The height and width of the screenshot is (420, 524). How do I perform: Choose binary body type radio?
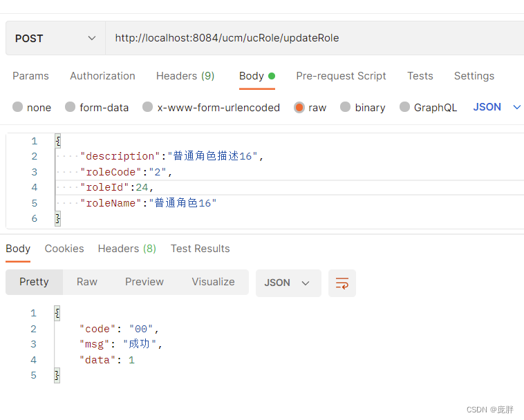pos(345,107)
